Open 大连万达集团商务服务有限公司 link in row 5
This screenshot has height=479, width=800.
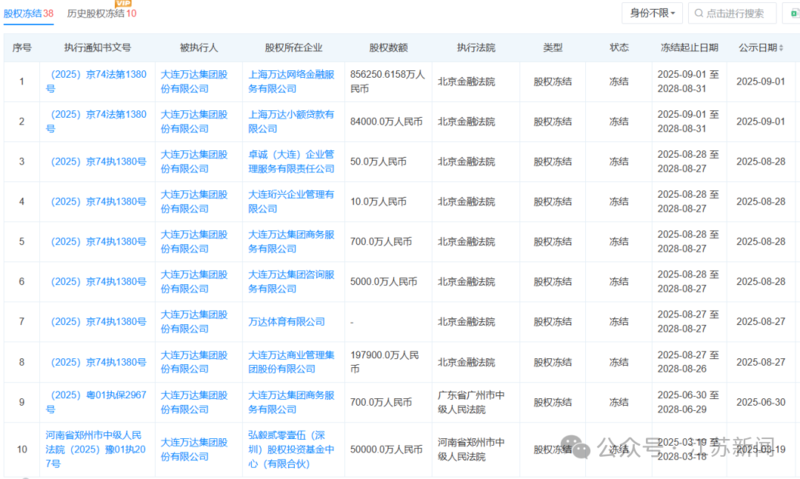pyautogui.click(x=291, y=242)
